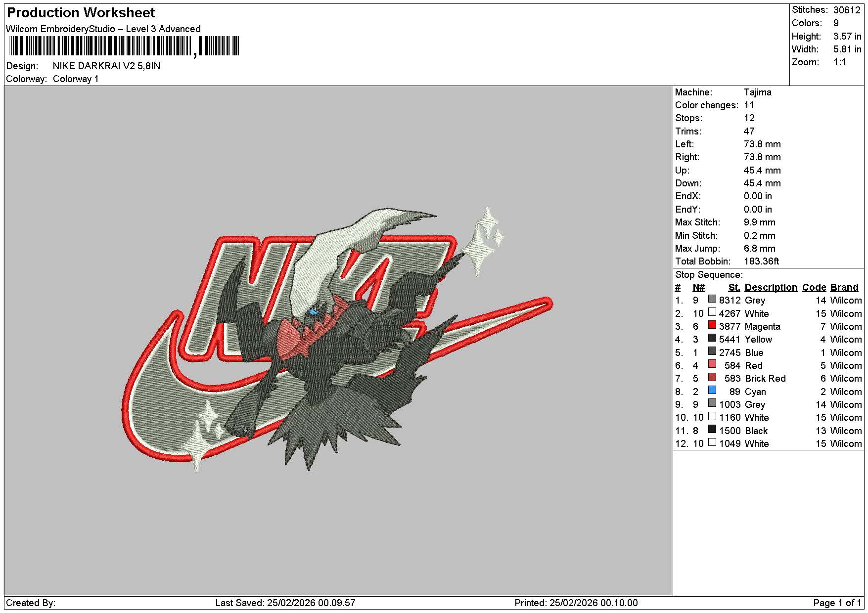868x613 pixels.
Task: Click the 'Right:' margin label
Action: 687,157
